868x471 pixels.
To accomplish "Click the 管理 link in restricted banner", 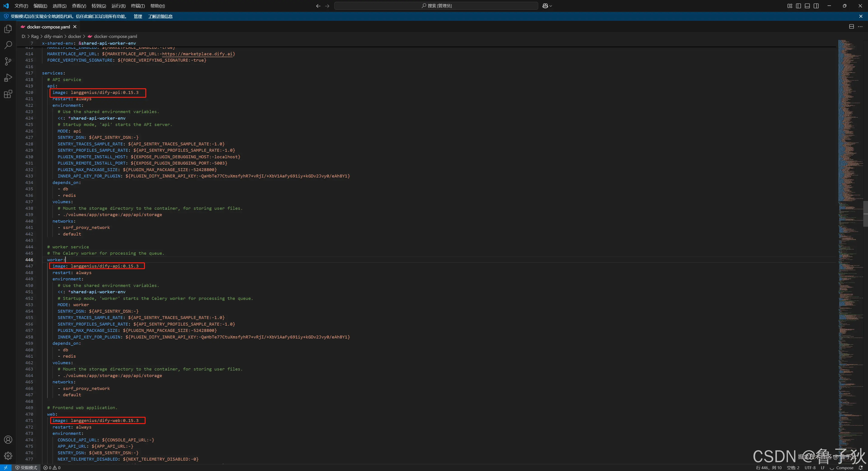I will 137,16.
